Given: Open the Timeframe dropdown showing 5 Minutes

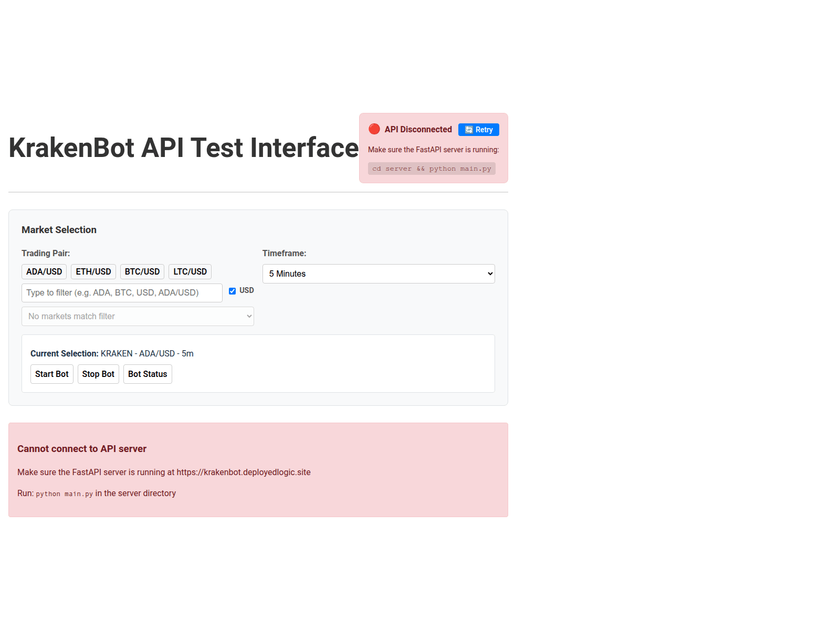Looking at the screenshot, I should [379, 274].
